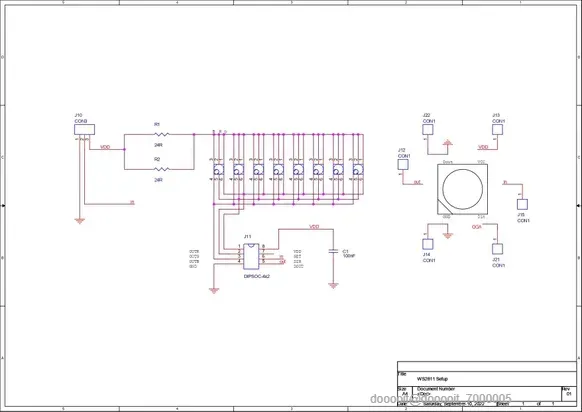This screenshot has height=412, width=582.
Task: Click the VDD net label near J10
Action: click(x=105, y=147)
